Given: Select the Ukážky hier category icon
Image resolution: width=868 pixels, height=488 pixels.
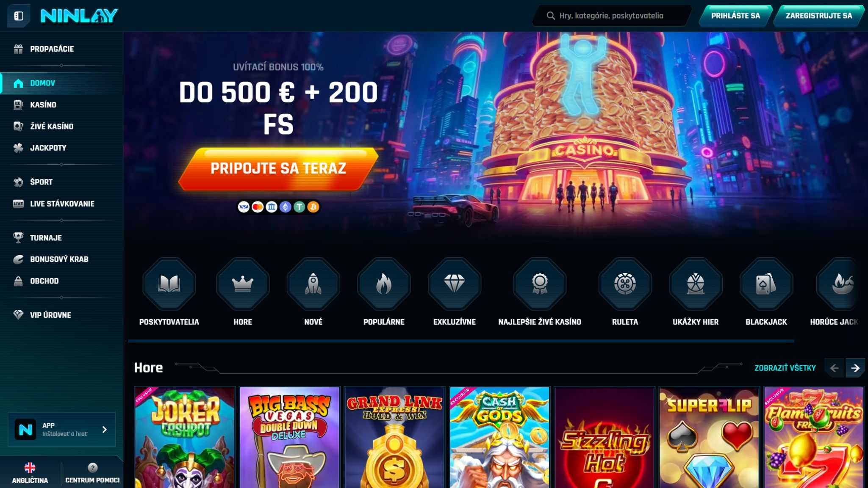Looking at the screenshot, I should (x=696, y=284).
